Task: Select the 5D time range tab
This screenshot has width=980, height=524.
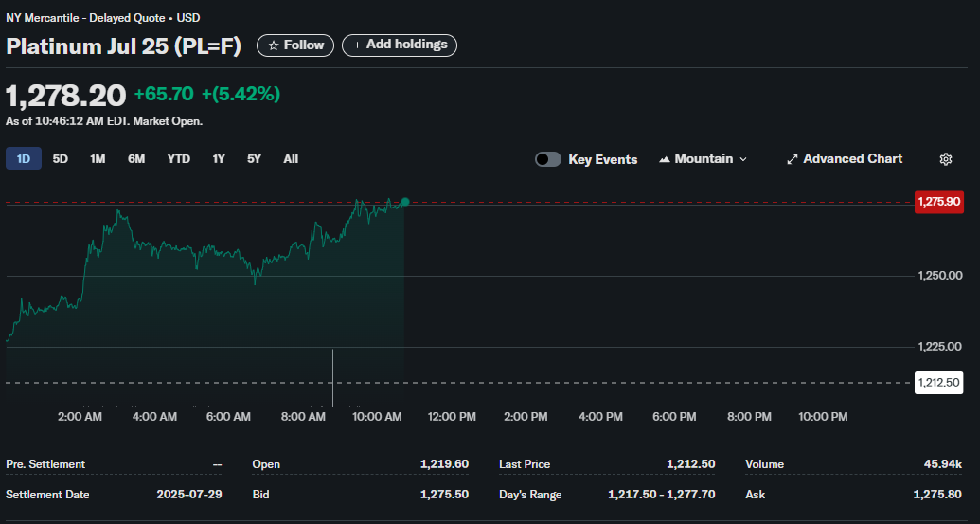Action: pos(60,159)
